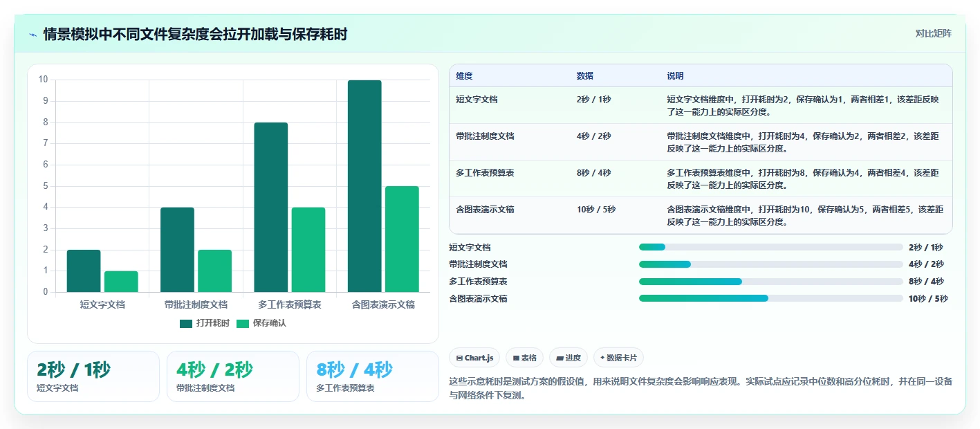The height and width of the screenshot is (429, 980).
Task: Click the 多工作表预算表 progress bar
Action: (x=771, y=282)
